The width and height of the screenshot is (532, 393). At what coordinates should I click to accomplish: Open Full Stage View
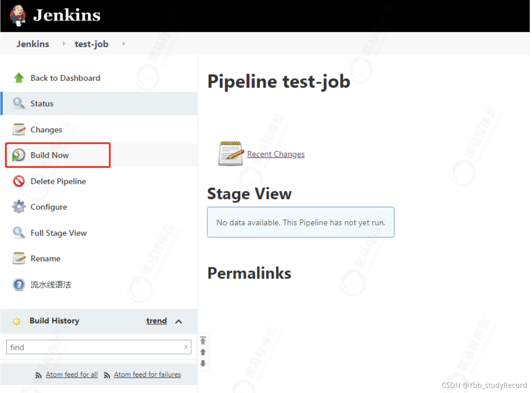click(x=58, y=233)
